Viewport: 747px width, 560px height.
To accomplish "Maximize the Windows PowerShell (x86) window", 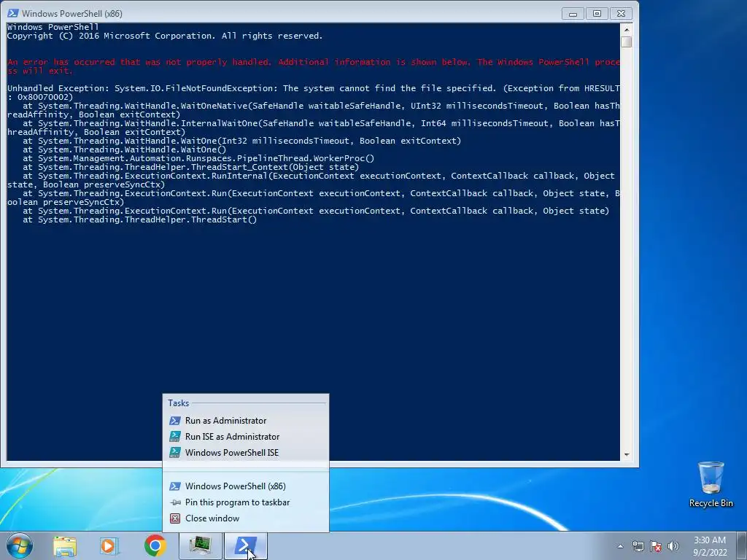I will pos(597,14).
